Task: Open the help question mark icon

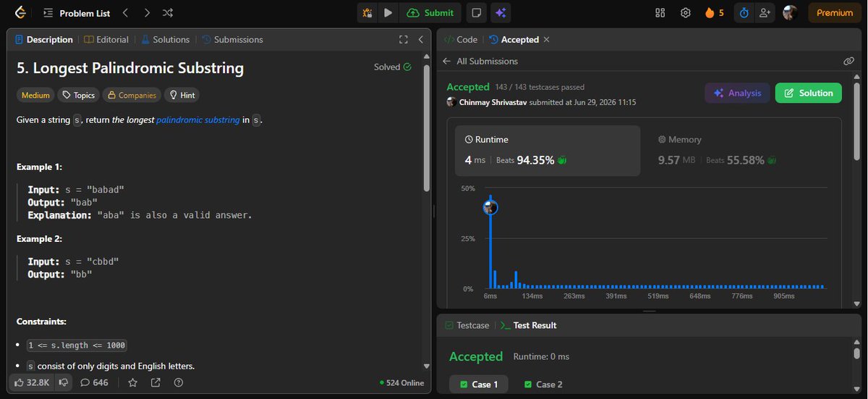Action: [179, 382]
